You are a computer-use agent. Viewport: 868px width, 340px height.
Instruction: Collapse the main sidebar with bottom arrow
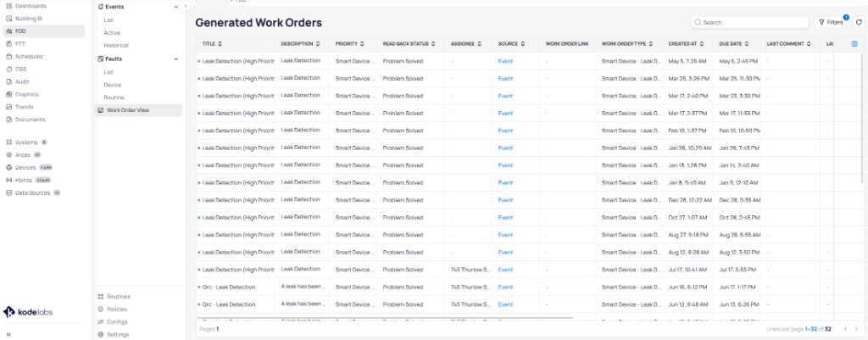(8, 334)
